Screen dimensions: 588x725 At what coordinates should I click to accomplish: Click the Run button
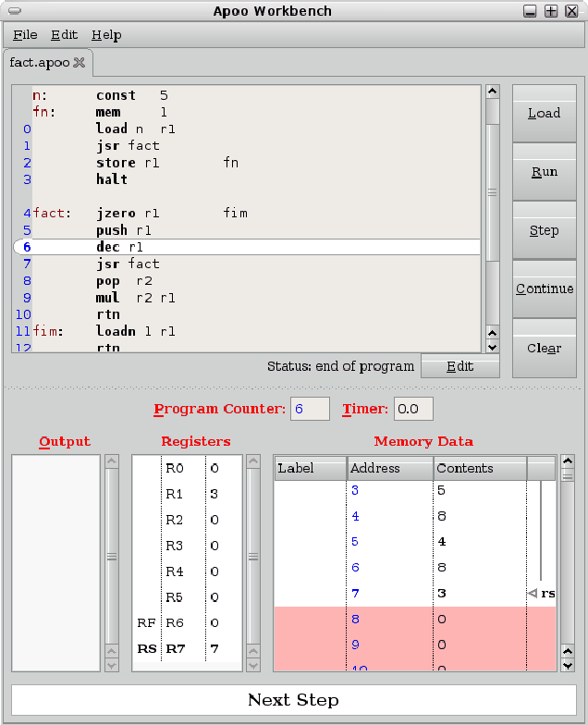(x=544, y=172)
